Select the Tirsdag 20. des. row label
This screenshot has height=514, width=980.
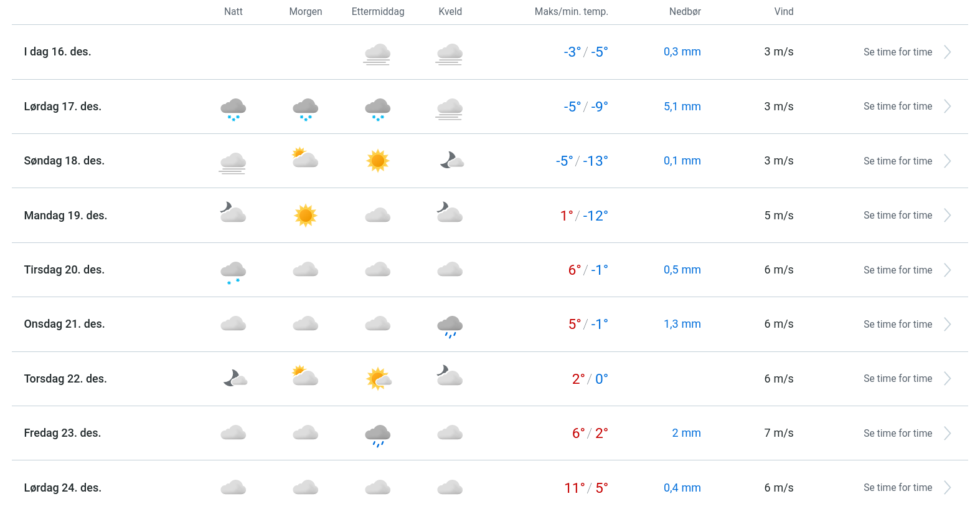click(64, 270)
